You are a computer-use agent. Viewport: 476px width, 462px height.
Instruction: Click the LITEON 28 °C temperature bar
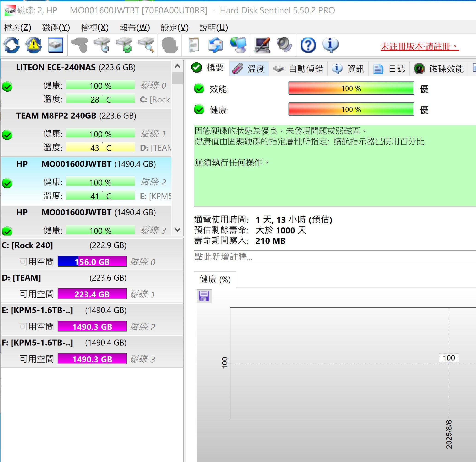tap(100, 99)
